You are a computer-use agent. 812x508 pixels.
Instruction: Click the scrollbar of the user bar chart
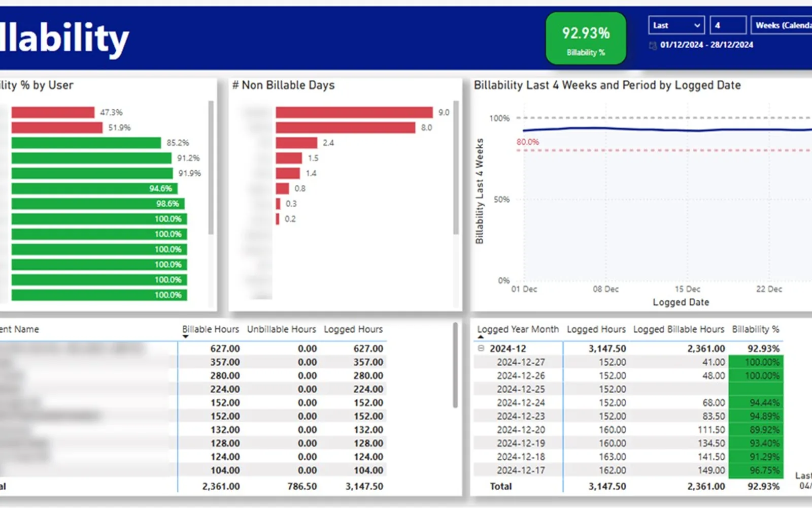(x=211, y=168)
